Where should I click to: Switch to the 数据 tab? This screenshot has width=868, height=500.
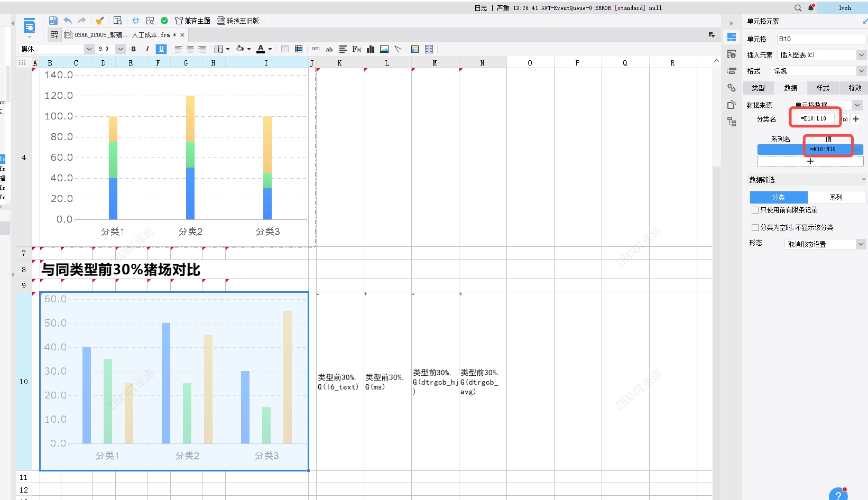[x=791, y=88]
